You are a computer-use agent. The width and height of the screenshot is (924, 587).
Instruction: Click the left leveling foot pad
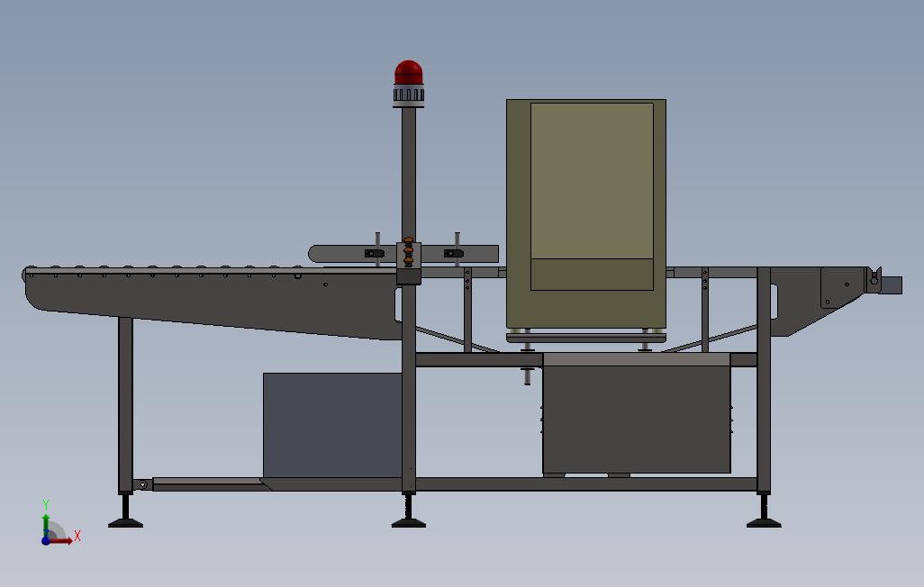(x=125, y=523)
